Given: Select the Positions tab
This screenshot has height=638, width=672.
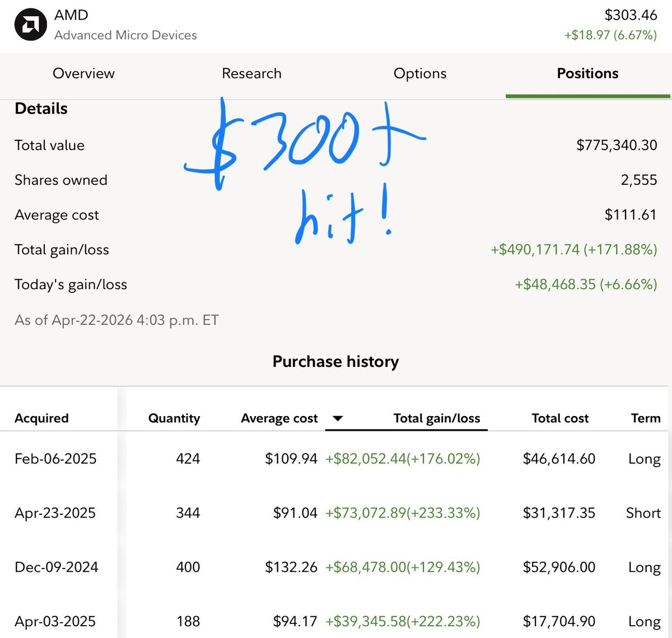Looking at the screenshot, I should [x=587, y=73].
